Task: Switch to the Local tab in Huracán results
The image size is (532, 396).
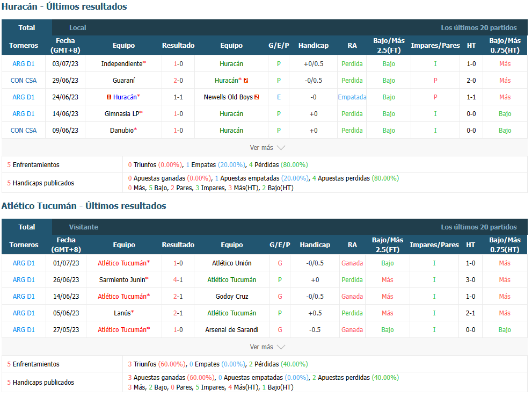Action: (x=78, y=28)
